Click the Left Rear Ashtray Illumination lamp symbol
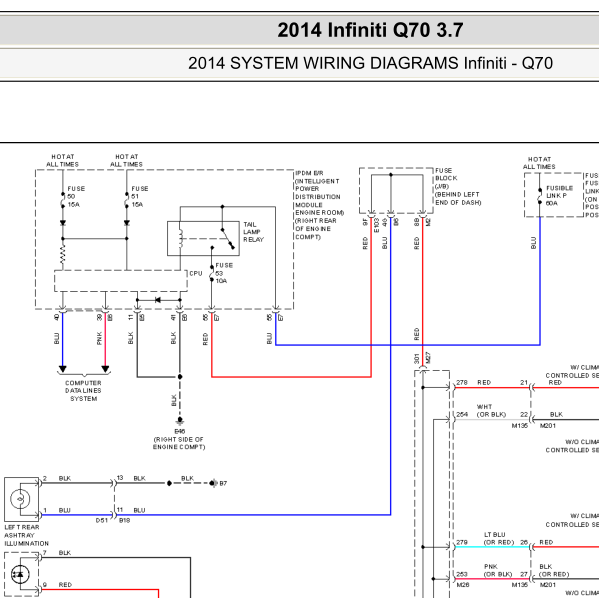The height and width of the screenshot is (598, 599). [21, 499]
